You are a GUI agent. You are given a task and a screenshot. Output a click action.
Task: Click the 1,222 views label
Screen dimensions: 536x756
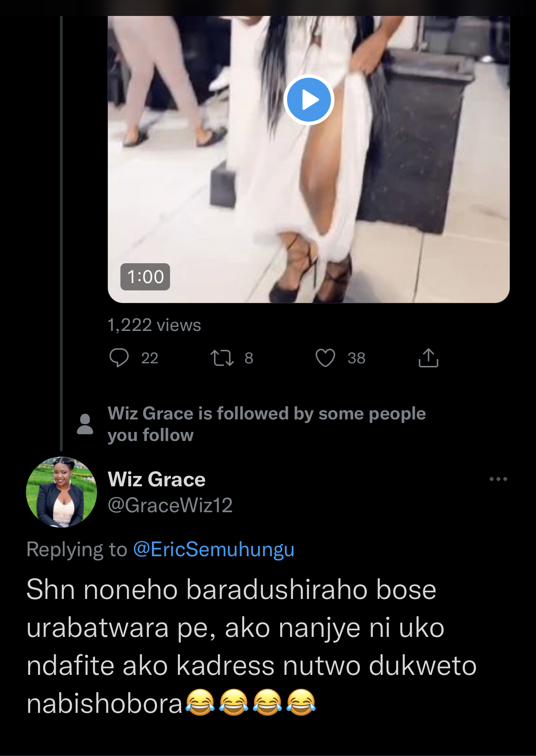[x=154, y=325]
